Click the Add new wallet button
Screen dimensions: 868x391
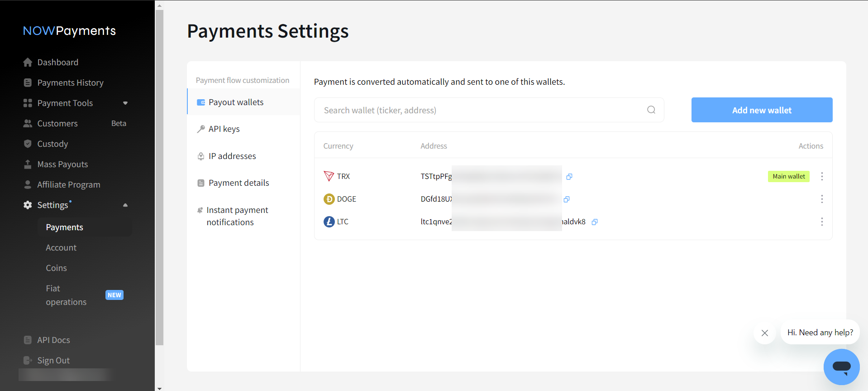(762, 110)
